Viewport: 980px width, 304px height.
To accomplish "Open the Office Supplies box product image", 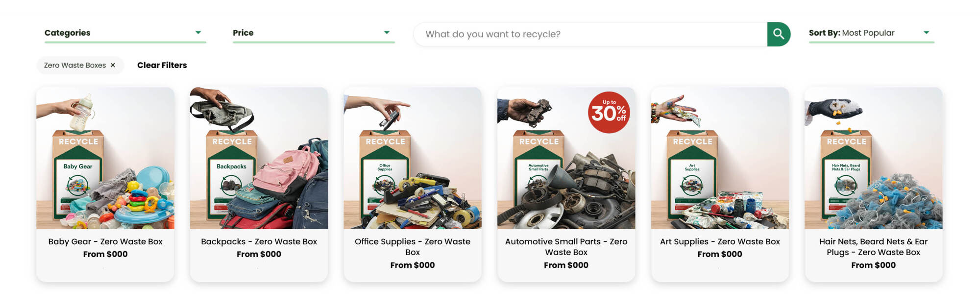I will pyautogui.click(x=413, y=158).
